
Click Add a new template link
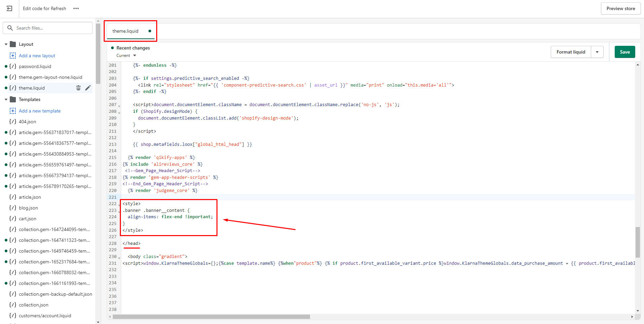click(40, 111)
